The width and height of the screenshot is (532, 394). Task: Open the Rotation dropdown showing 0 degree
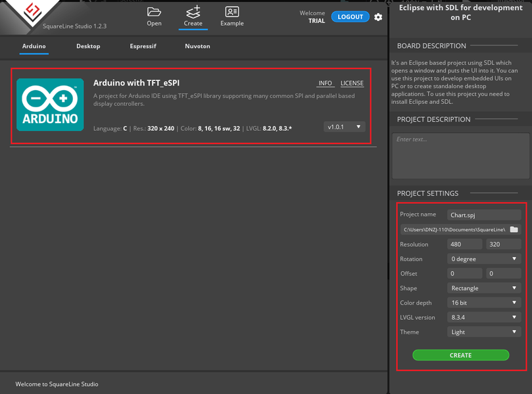[x=484, y=259]
